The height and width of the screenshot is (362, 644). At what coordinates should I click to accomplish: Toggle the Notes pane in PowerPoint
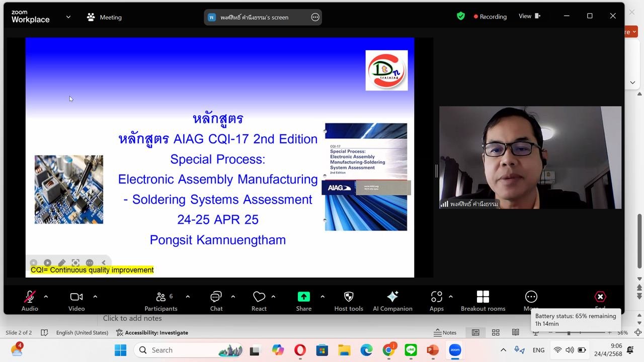445,332
